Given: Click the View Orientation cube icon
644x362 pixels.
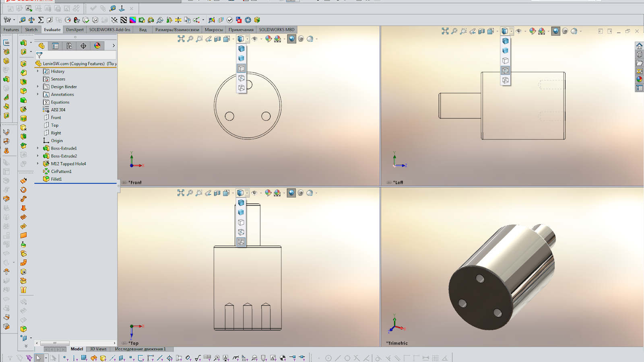Looking at the screenshot, I should pyautogui.click(x=226, y=39).
